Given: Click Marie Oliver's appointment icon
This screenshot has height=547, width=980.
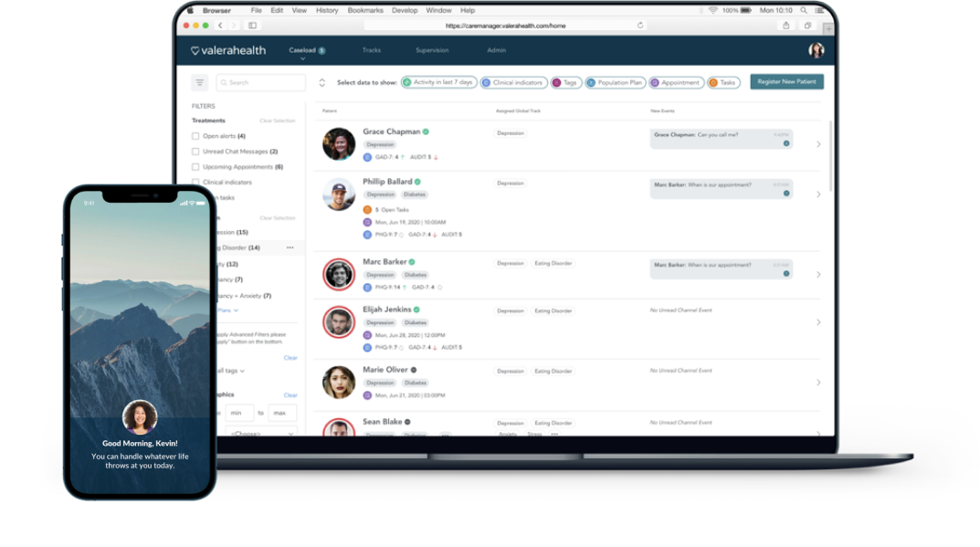Looking at the screenshot, I should 367,395.
